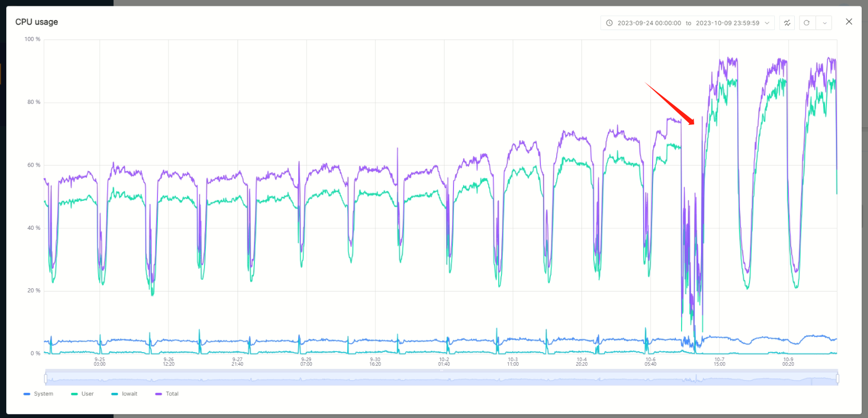Click the 9-25 03:00 x-axis label
The width and height of the screenshot is (868, 418).
(x=100, y=362)
